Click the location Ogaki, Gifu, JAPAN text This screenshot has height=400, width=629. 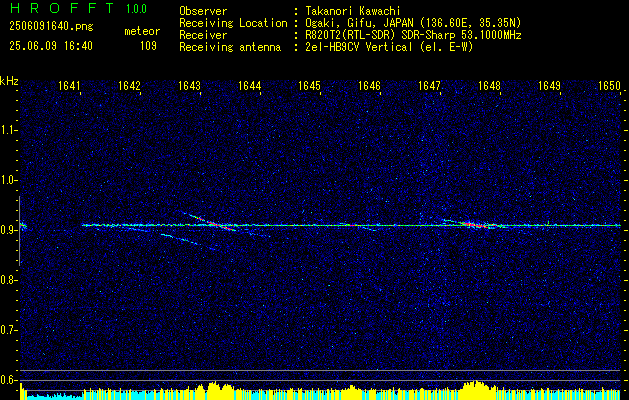(x=413, y=23)
